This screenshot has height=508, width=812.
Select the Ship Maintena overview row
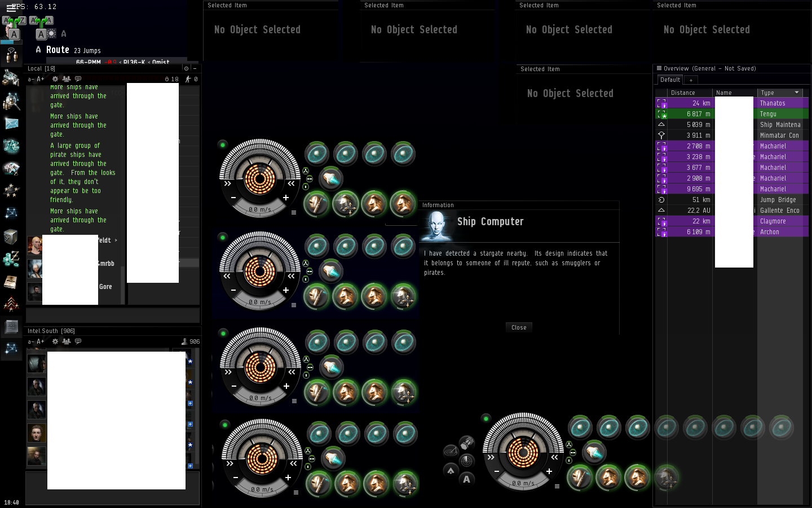tap(731, 125)
